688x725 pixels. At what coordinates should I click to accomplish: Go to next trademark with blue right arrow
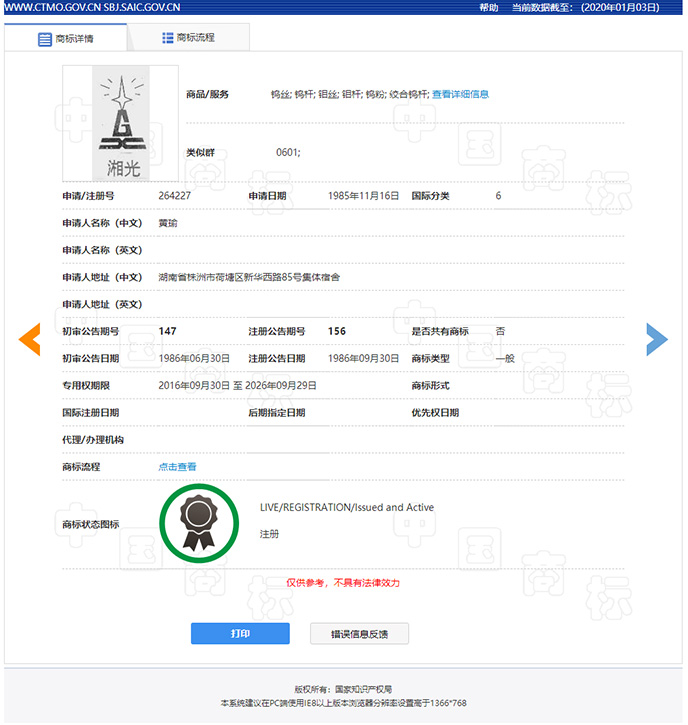(x=656, y=340)
